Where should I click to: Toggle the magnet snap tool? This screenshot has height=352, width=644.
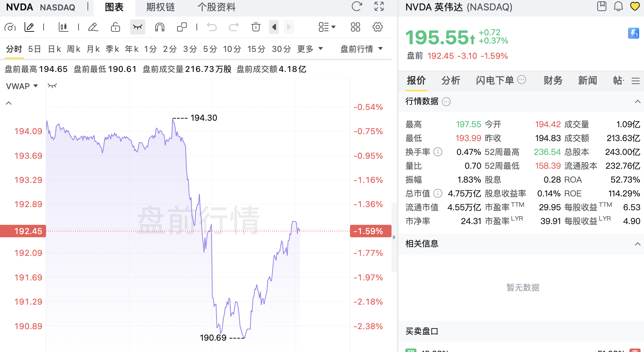click(160, 27)
